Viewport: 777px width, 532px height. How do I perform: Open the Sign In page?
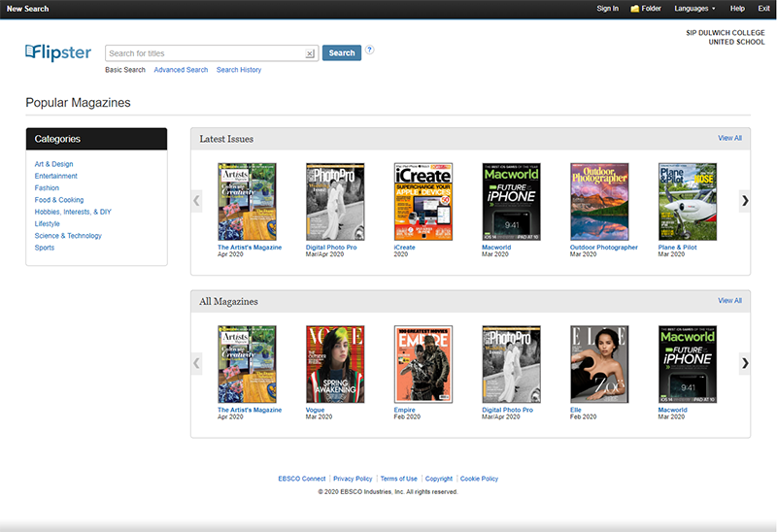tap(608, 9)
